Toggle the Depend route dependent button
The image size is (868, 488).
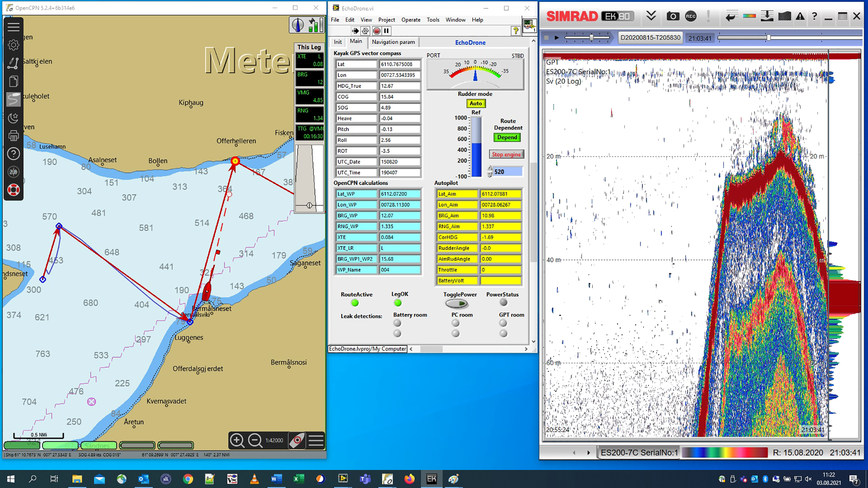click(x=507, y=137)
